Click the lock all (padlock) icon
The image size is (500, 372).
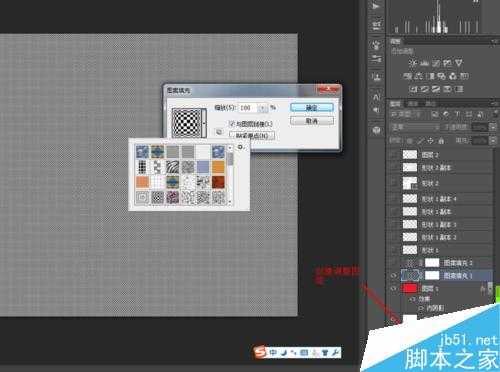pos(441,141)
